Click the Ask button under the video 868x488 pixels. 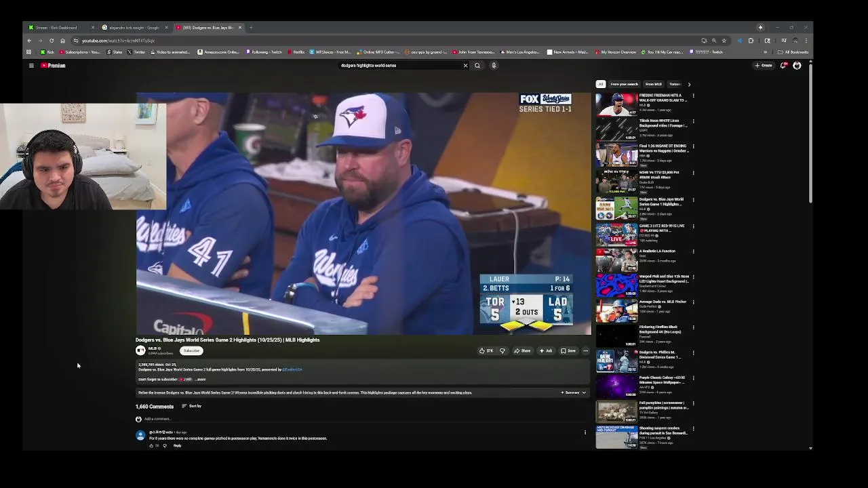coord(546,351)
